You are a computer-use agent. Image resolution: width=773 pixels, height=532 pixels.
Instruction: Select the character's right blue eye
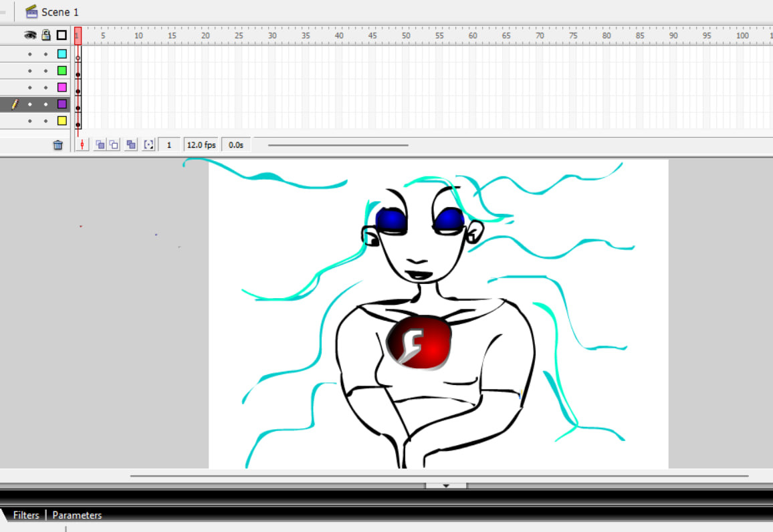449,220
